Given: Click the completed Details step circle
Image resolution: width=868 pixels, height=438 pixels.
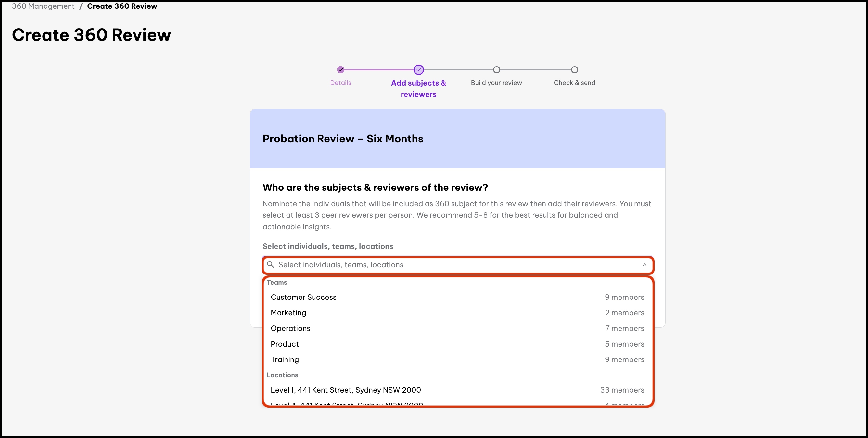Looking at the screenshot, I should 341,70.
